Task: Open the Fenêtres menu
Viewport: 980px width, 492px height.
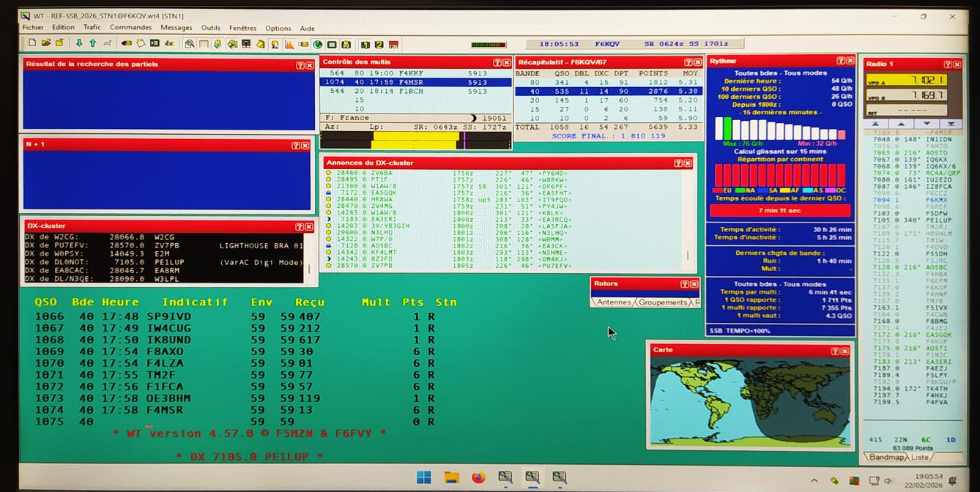Action: pos(242,29)
